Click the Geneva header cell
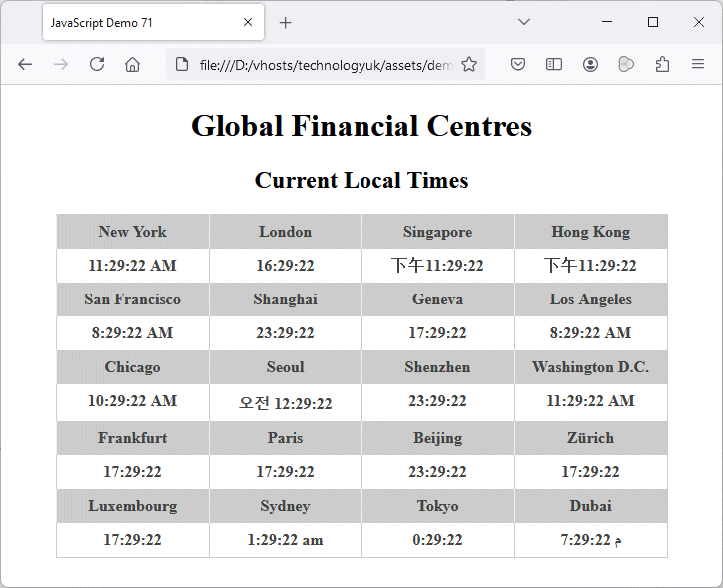723x588 pixels. click(x=438, y=299)
